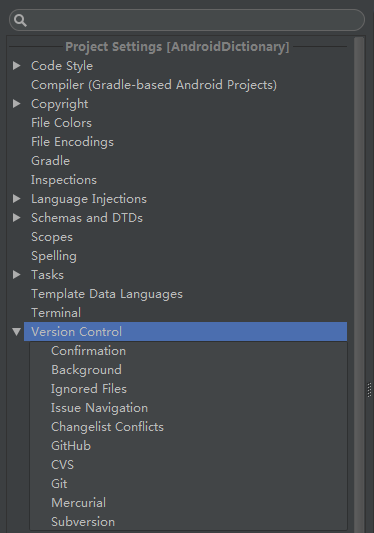Focus the settings search field
Screen dimensions: 374x533
(187, 20)
